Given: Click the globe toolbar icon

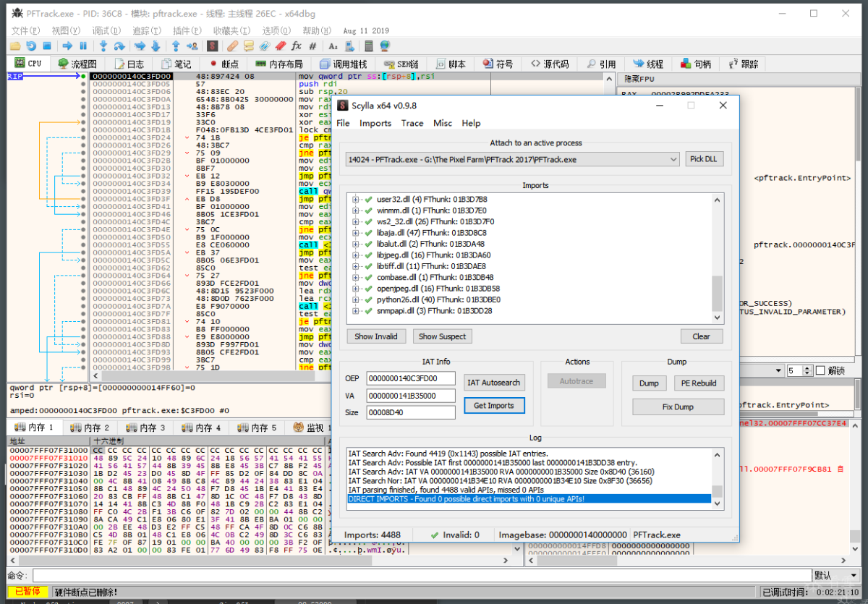Looking at the screenshot, I should [384, 46].
